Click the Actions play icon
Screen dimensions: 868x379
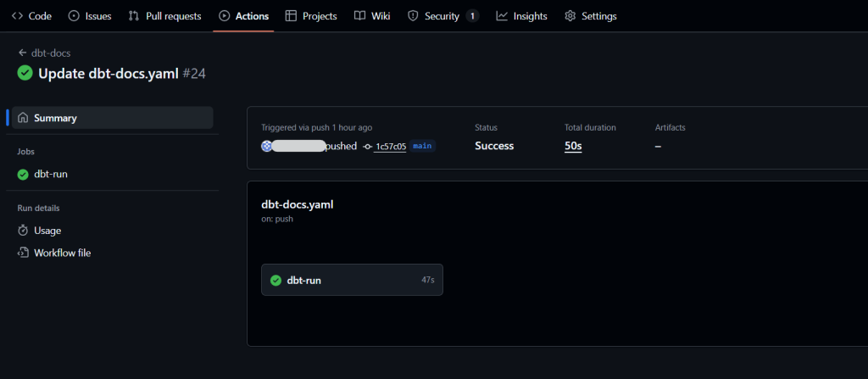point(224,16)
